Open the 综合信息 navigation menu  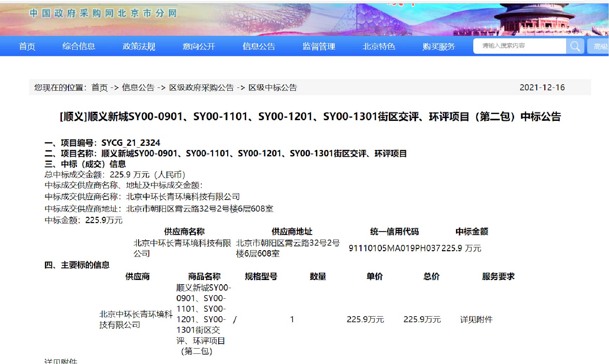click(79, 46)
